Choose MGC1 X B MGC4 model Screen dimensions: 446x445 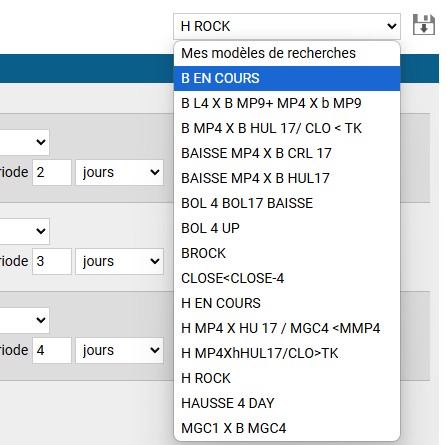(287, 428)
